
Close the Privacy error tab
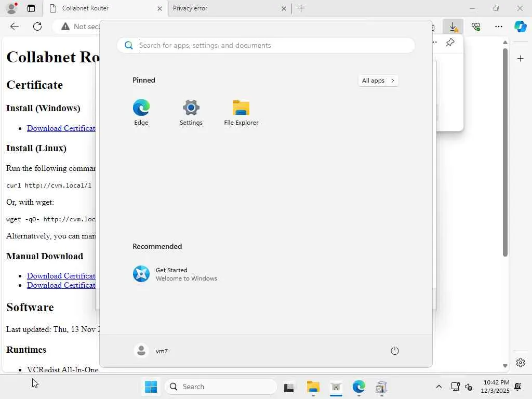coord(284,8)
